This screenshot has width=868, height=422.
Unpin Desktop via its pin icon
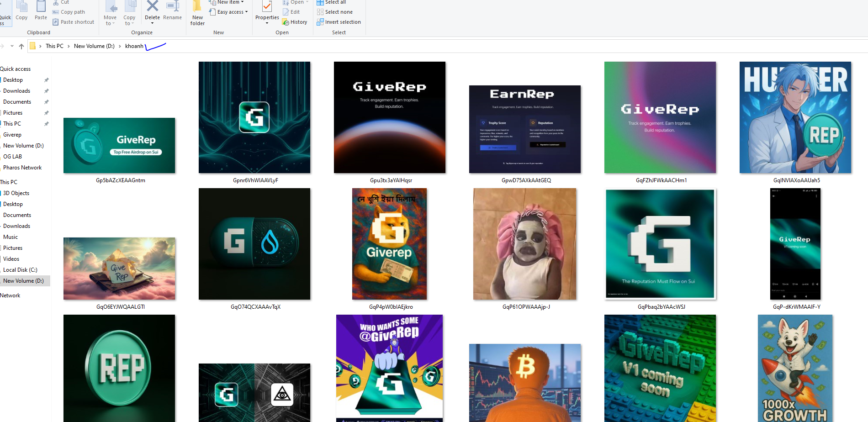(x=46, y=80)
